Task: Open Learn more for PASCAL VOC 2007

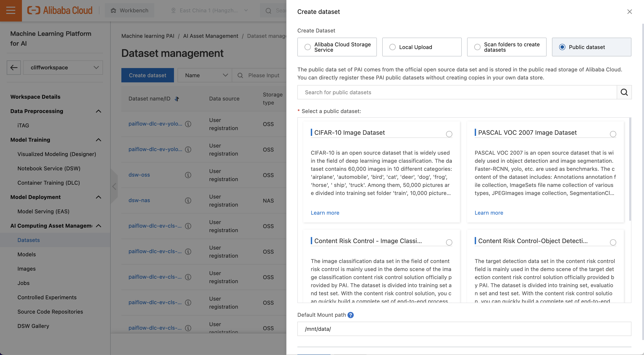Action: tap(489, 213)
